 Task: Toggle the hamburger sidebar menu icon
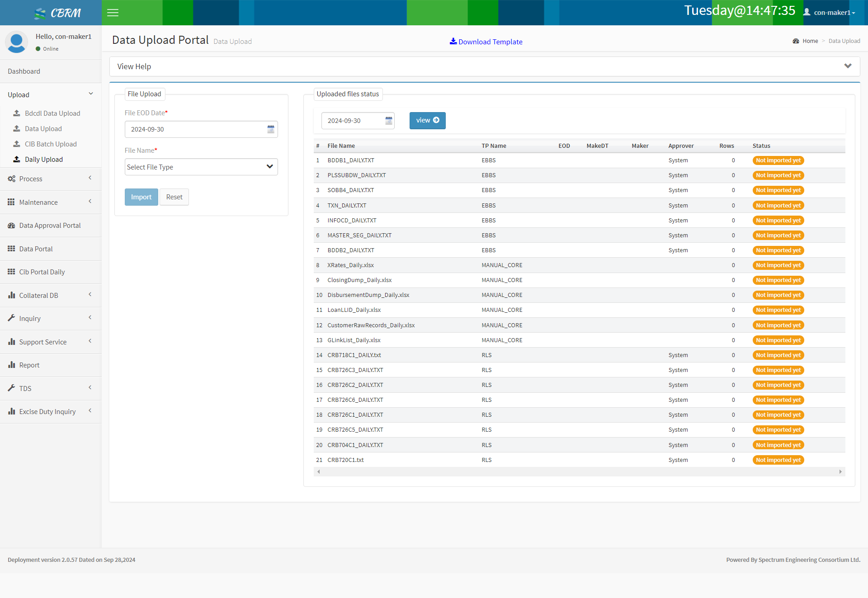tap(113, 13)
